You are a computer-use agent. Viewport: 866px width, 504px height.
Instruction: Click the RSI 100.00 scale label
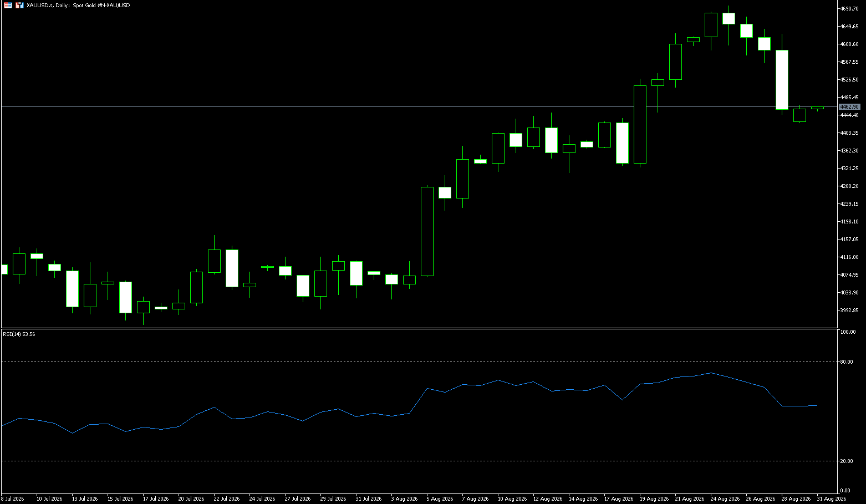tap(848, 332)
